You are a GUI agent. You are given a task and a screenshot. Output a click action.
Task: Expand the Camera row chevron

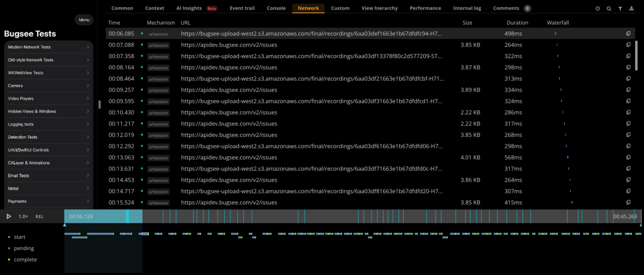point(88,86)
